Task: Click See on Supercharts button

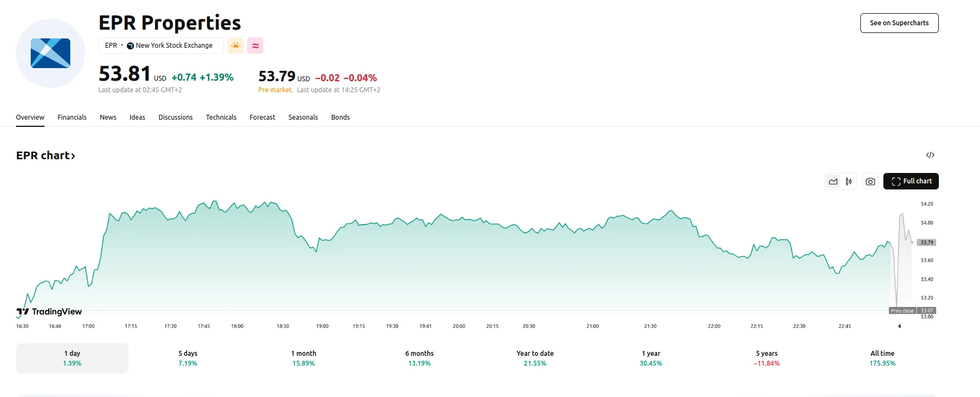Action: [x=899, y=23]
